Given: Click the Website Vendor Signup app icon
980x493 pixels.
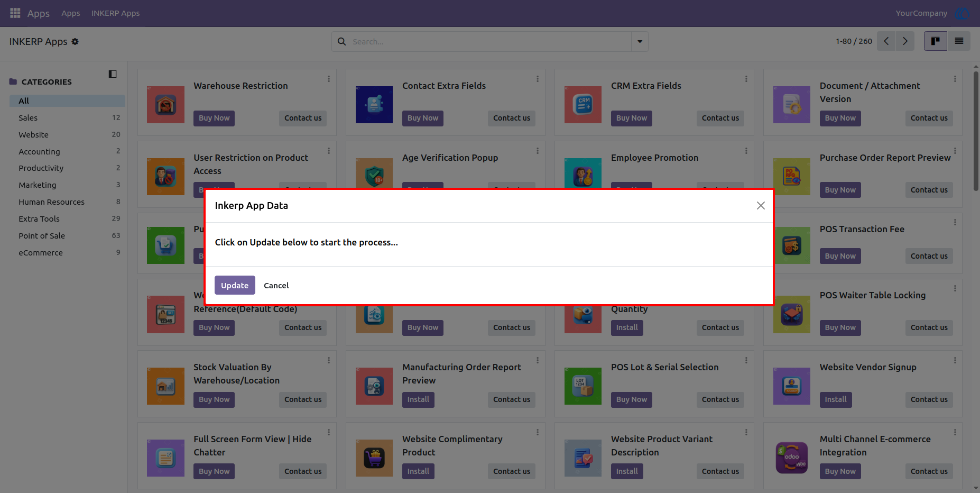Looking at the screenshot, I should 792,386.
